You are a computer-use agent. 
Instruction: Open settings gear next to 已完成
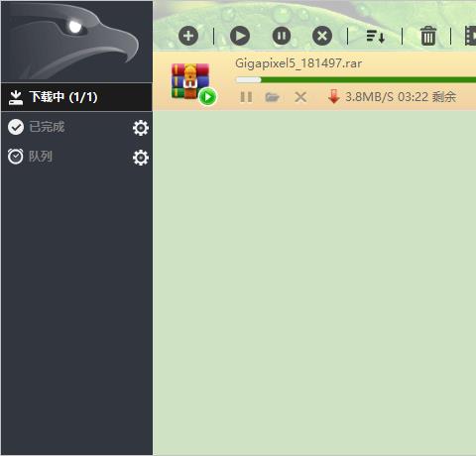pyautogui.click(x=141, y=128)
